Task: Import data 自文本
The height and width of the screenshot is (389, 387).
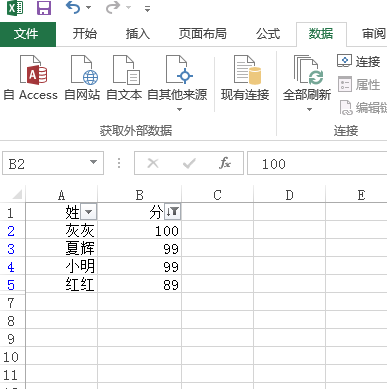Action: 124,78
